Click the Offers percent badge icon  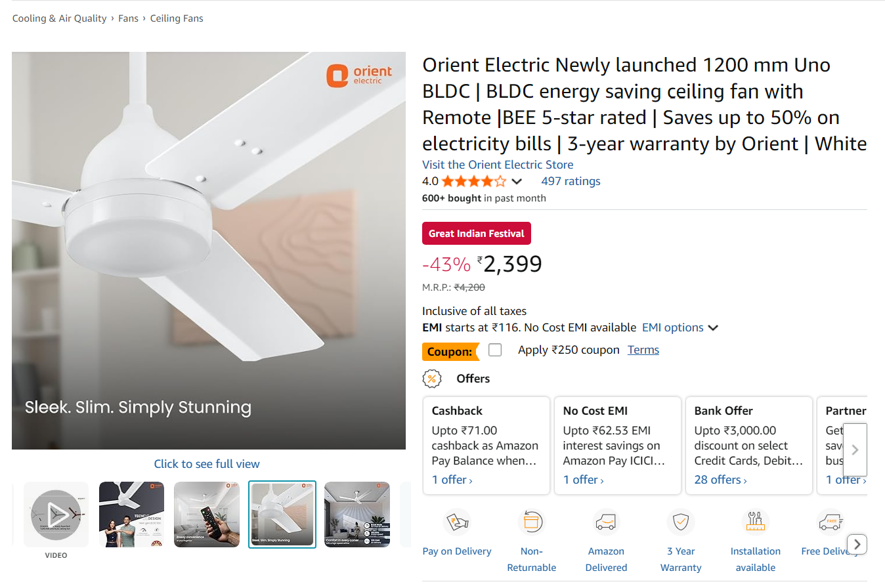[x=431, y=379]
